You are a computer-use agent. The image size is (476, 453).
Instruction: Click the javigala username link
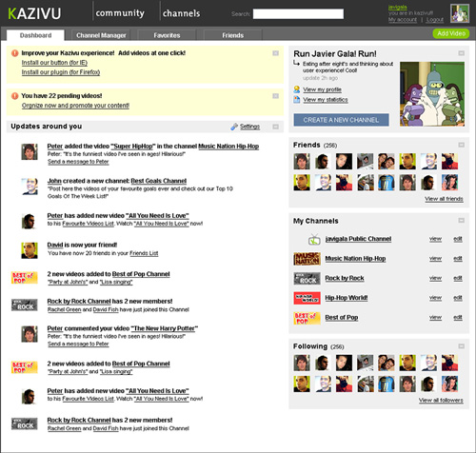pos(398,8)
